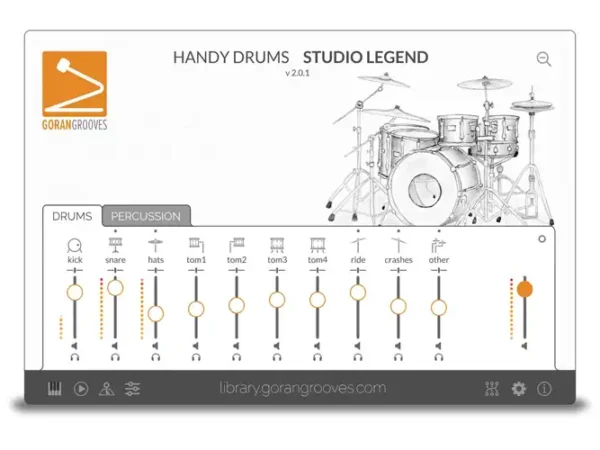The height and width of the screenshot is (450, 600).
Task: Click the GoranGrooves logo
Action: (75, 91)
